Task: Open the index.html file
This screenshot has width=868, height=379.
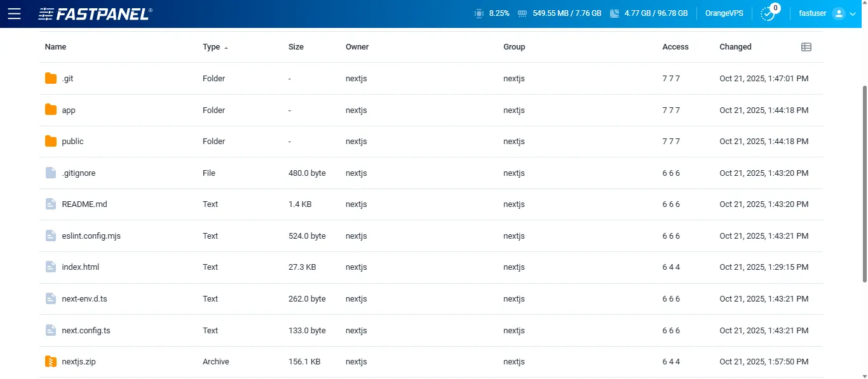Action: (x=80, y=267)
